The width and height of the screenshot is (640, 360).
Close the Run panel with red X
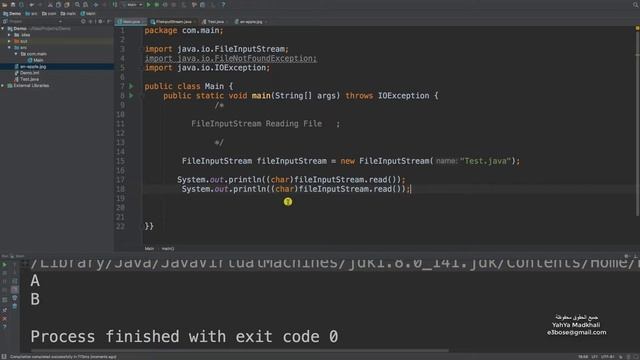click(x=4, y=318)
